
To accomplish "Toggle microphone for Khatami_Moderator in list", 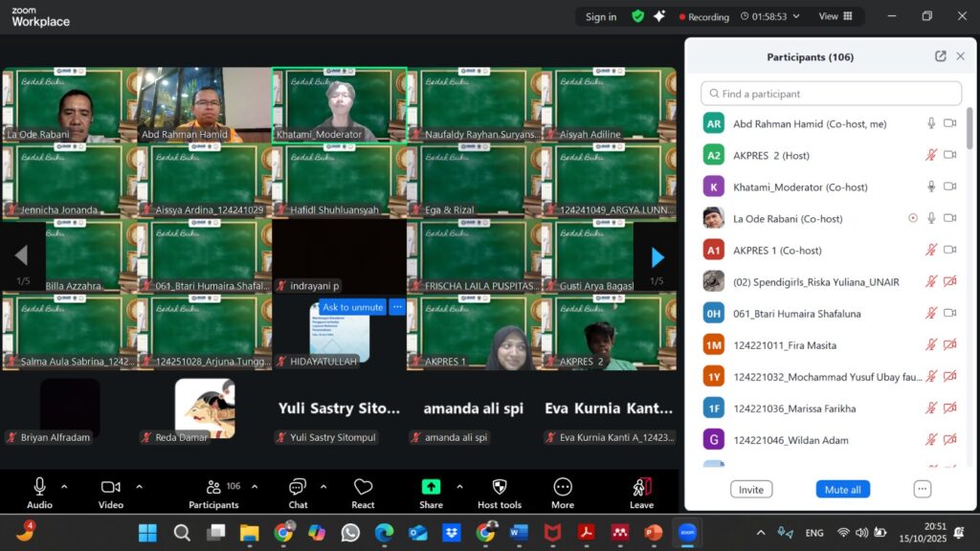I will [931, 187].
